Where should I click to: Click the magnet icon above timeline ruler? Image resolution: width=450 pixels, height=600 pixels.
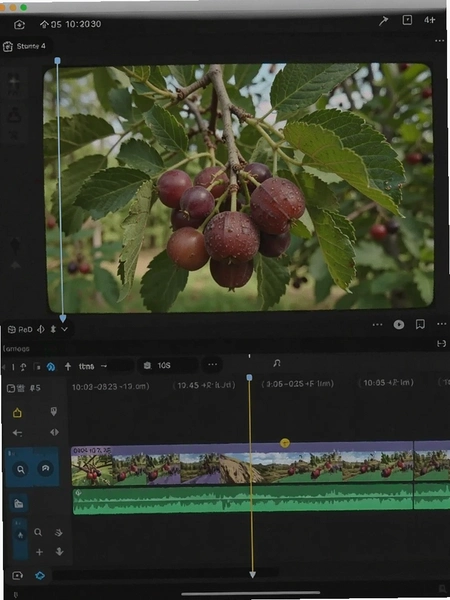(x=277, y=363)
